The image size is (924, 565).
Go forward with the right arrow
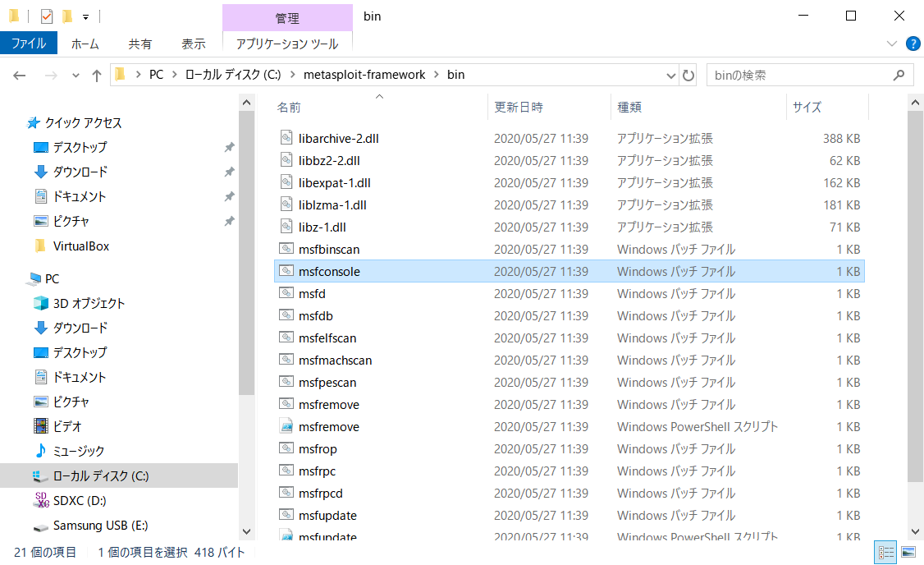pyautogui.click(x=51, y=76)
